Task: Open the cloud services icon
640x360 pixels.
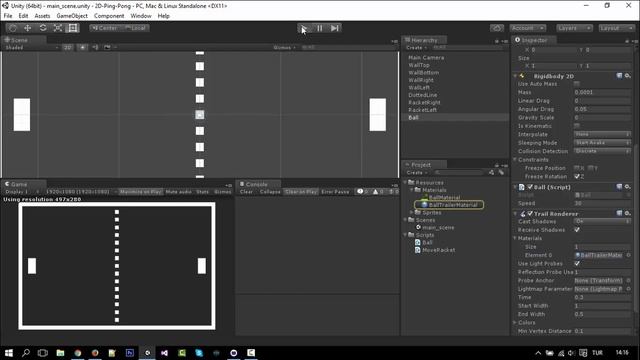Action: pos(497,28)
